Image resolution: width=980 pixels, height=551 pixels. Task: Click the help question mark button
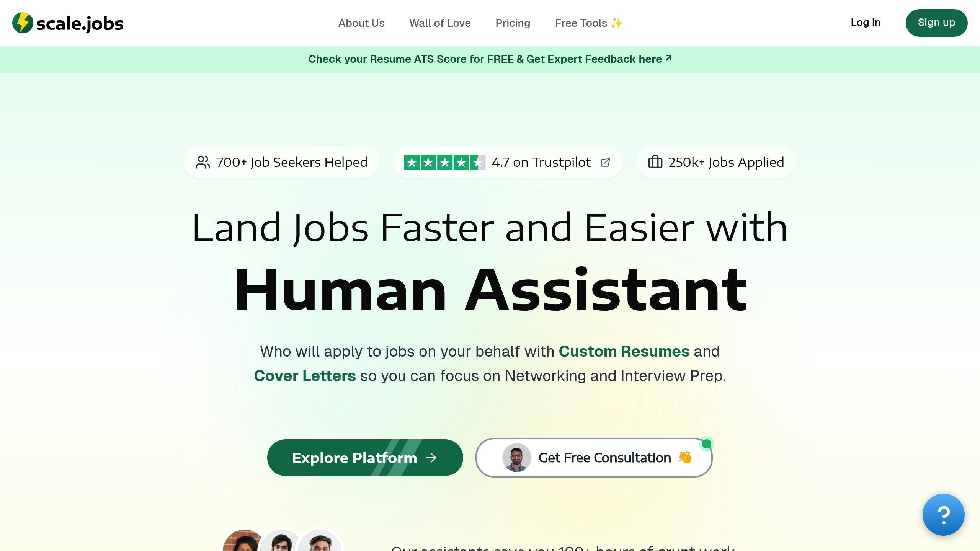click(x=944, y=515)
